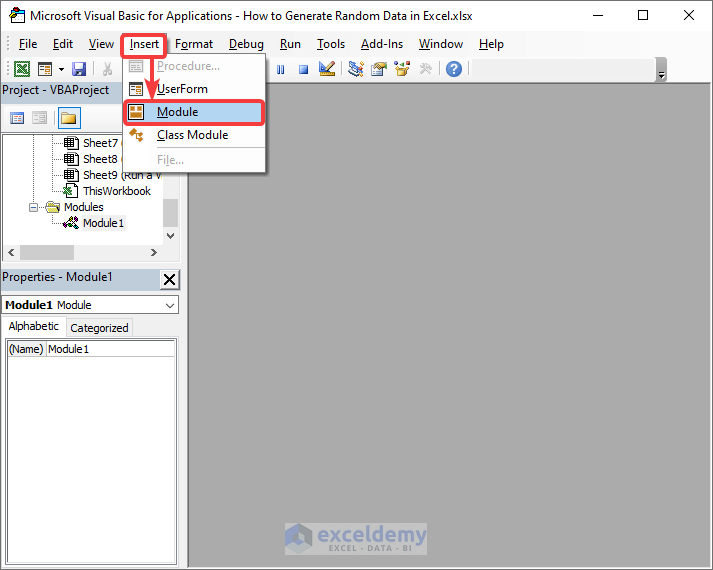
Task: Click the (Name) property label
Action: coord(26,349)
